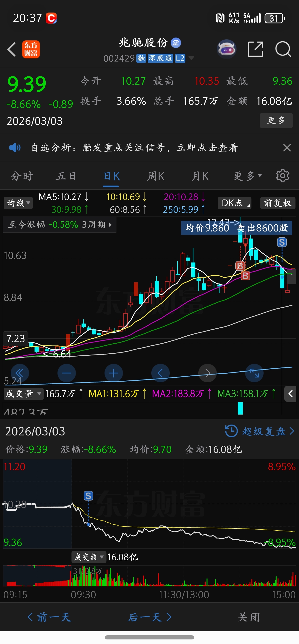The image size is (299, 644).
Task: Zoom out chart with minus button
Action: tap(67, 373)
